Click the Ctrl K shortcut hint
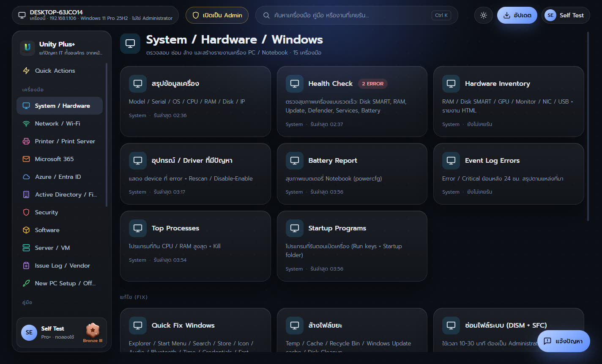 click(441, 15)
